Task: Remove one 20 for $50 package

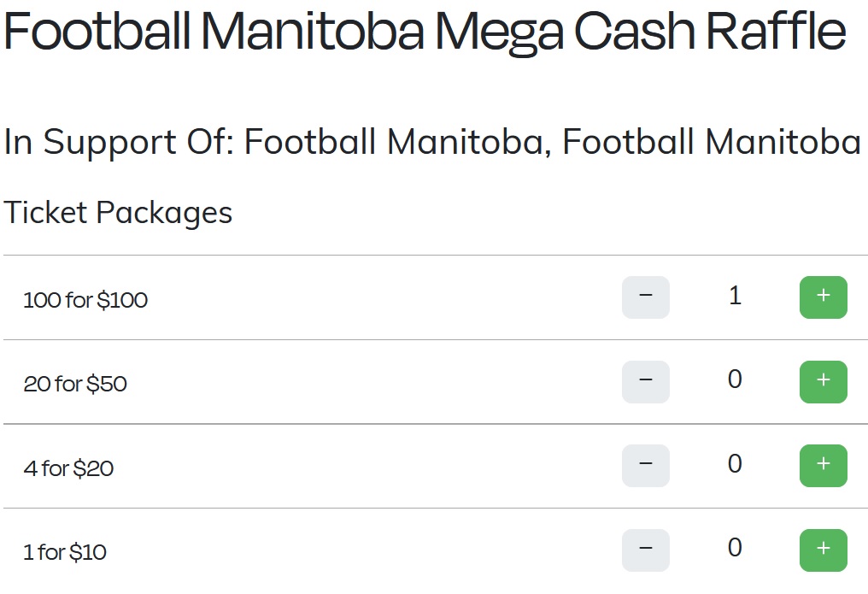Action: (x=646, y=382)
